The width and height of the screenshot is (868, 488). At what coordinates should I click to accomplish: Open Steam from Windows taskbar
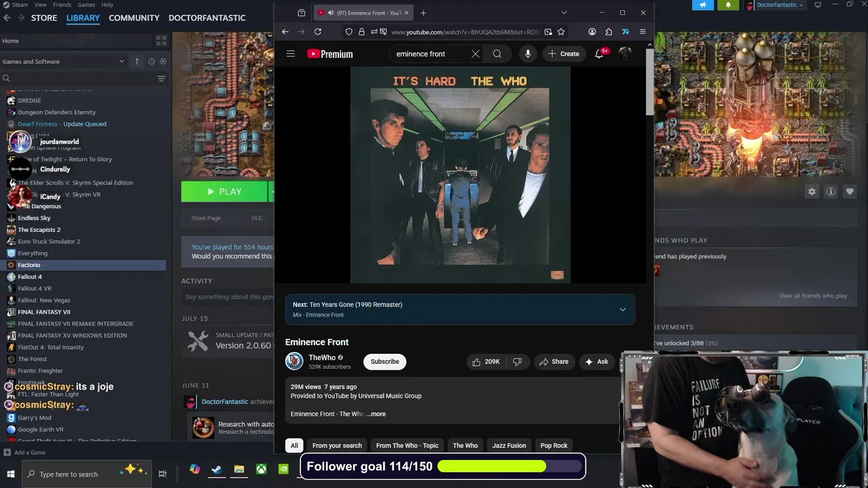(x=216, y=470)
